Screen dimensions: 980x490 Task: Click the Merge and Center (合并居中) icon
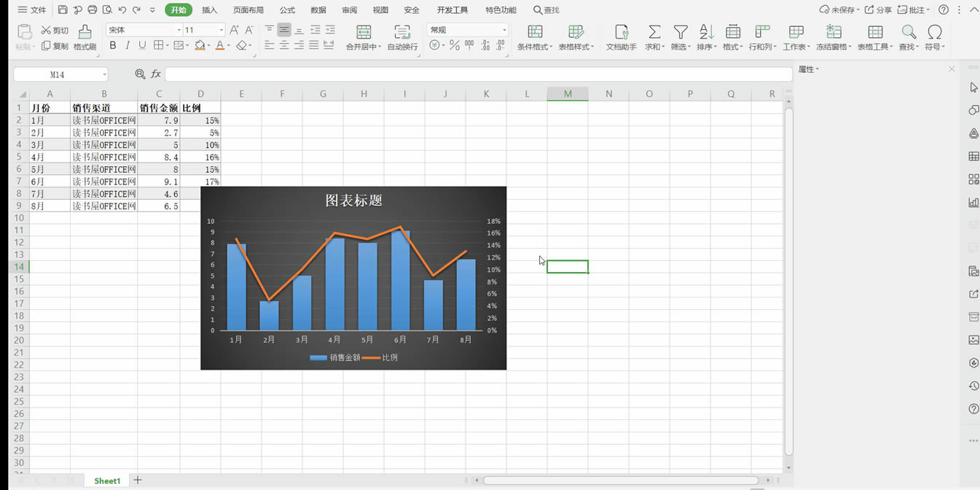pyautogui.click(x=363, y=32)
